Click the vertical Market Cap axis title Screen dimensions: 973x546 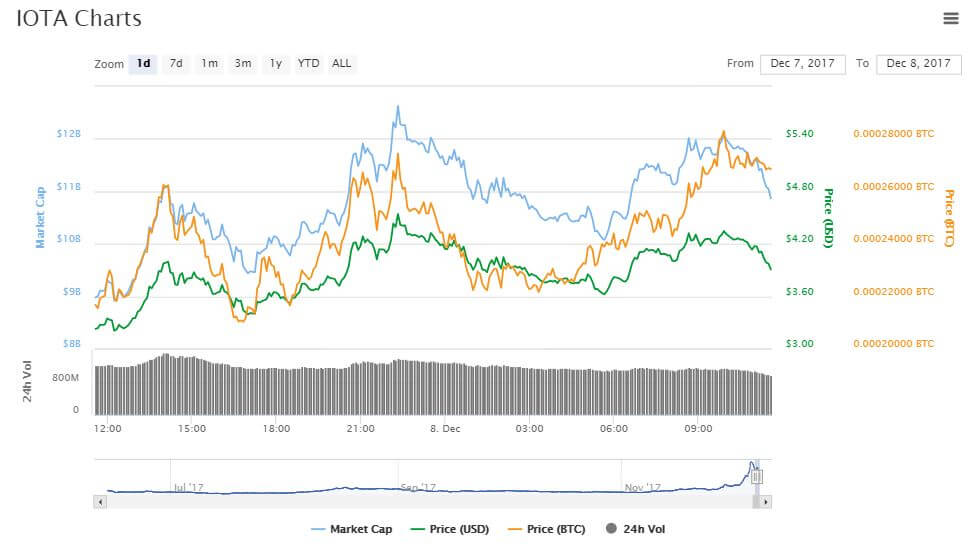[x=40, y=218]
